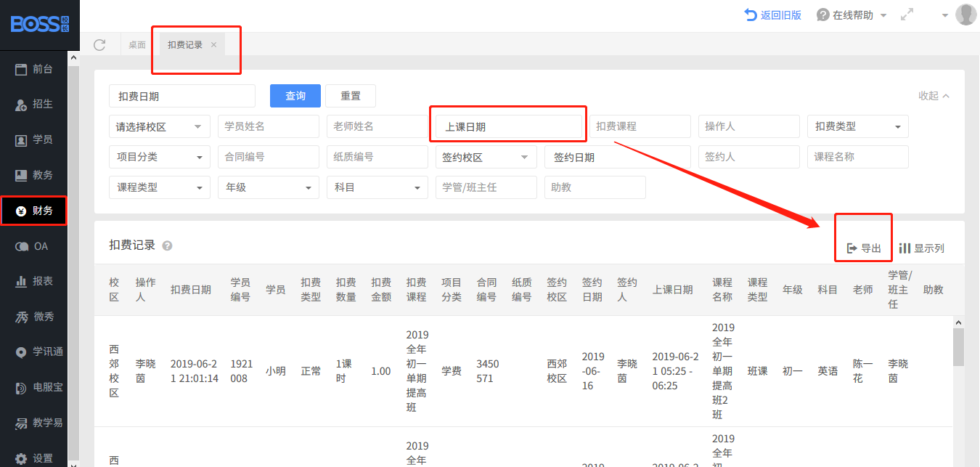
Task: Click the 扣费日期 column header
Action: point(191,290)
